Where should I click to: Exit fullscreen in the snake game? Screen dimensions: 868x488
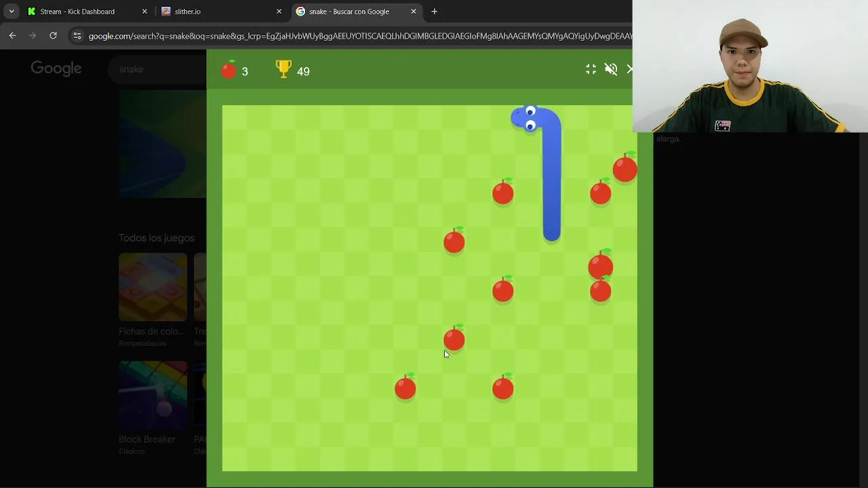591,69
